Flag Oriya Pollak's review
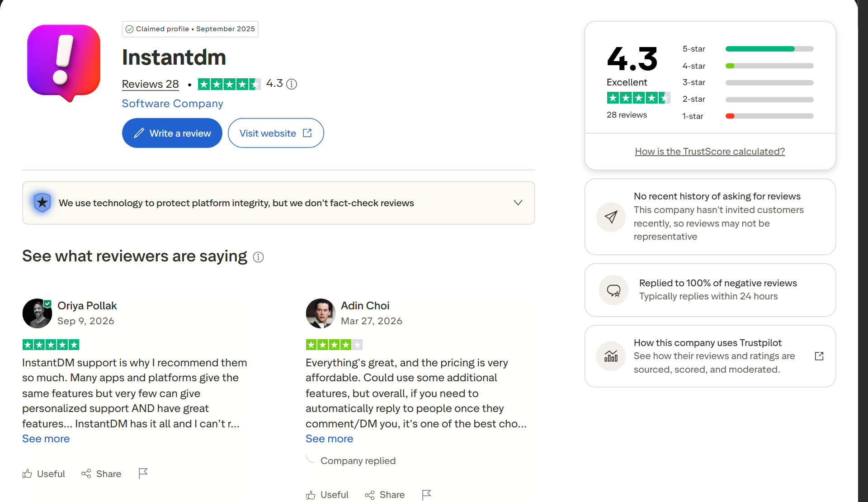Screen dimensions: 868x502 (143, 474)
